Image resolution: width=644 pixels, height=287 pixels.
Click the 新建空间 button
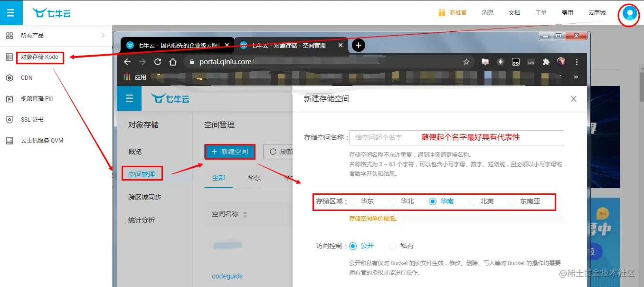click(x=229, y=152)
